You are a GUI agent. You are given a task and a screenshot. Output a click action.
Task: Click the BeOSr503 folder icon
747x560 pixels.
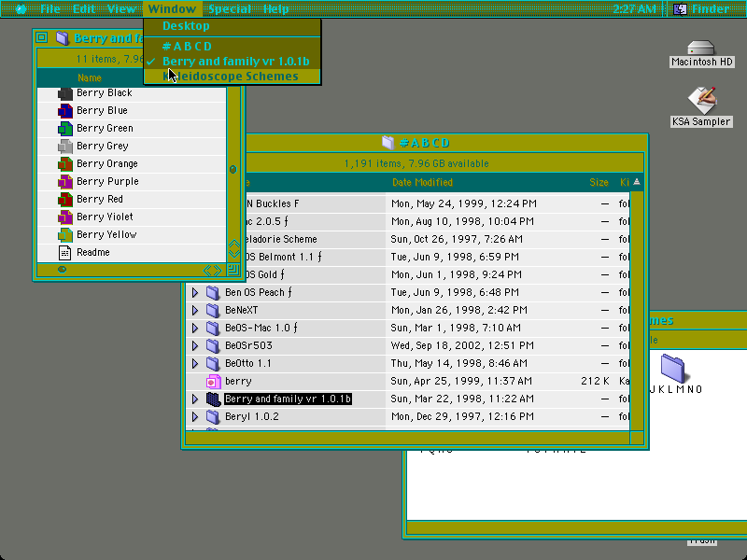click(214, 345)
